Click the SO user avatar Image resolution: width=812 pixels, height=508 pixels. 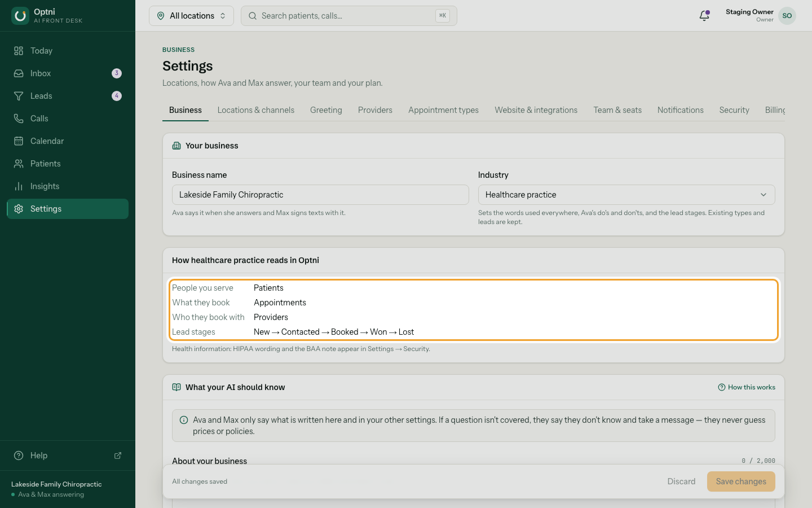787,16
